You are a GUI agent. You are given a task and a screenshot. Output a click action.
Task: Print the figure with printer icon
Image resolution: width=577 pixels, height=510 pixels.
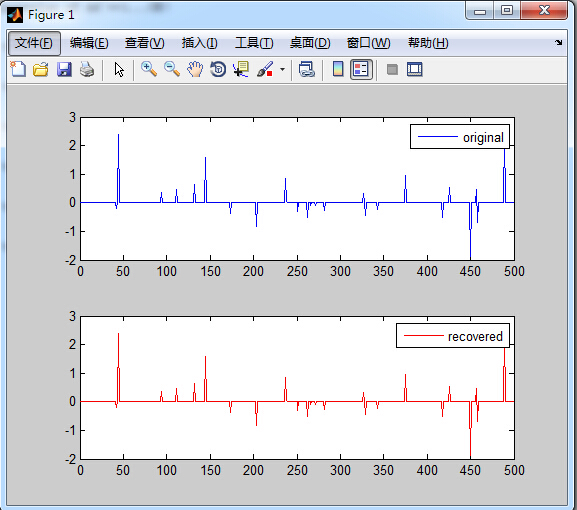87,69
